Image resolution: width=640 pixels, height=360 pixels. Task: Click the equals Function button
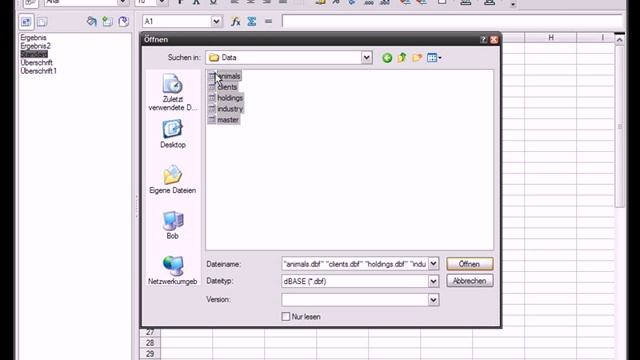(x=268, y=21)
